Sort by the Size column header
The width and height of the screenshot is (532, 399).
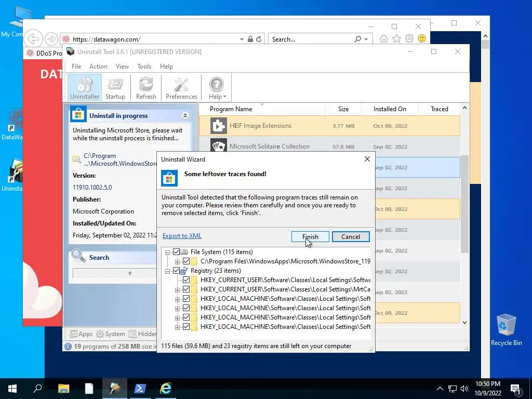[343, 109]
